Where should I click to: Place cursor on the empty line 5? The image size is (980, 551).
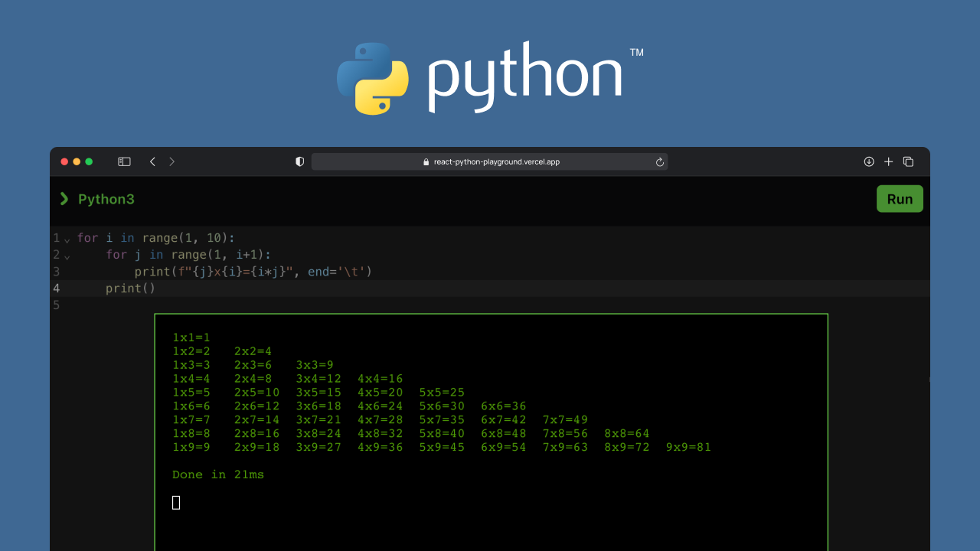pyautogui.click(x=306, y=305)
